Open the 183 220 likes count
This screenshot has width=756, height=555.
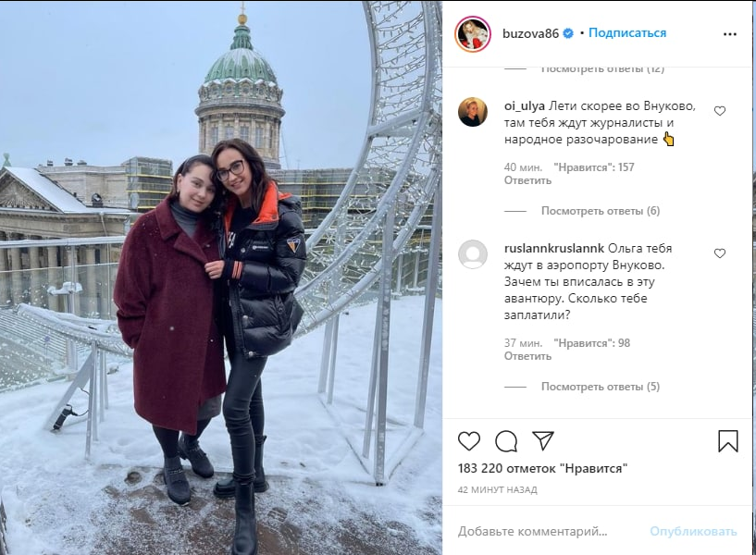[x=542, y=468]
